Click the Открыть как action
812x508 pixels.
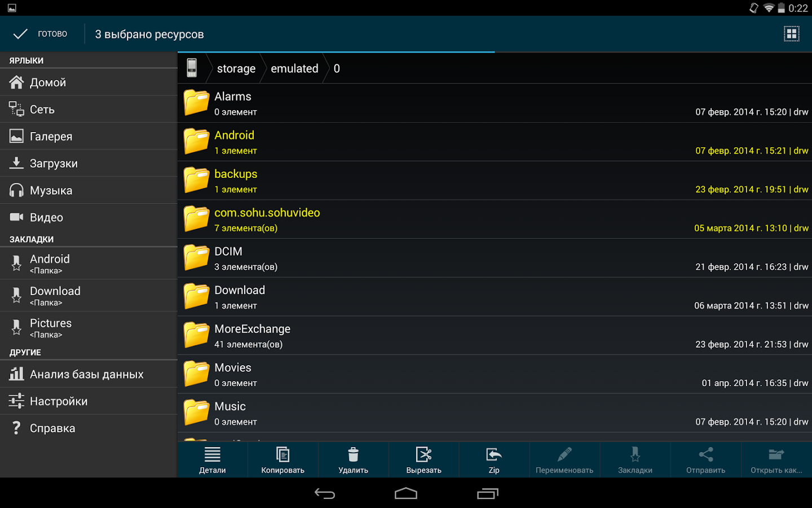(x=776, y=460)
